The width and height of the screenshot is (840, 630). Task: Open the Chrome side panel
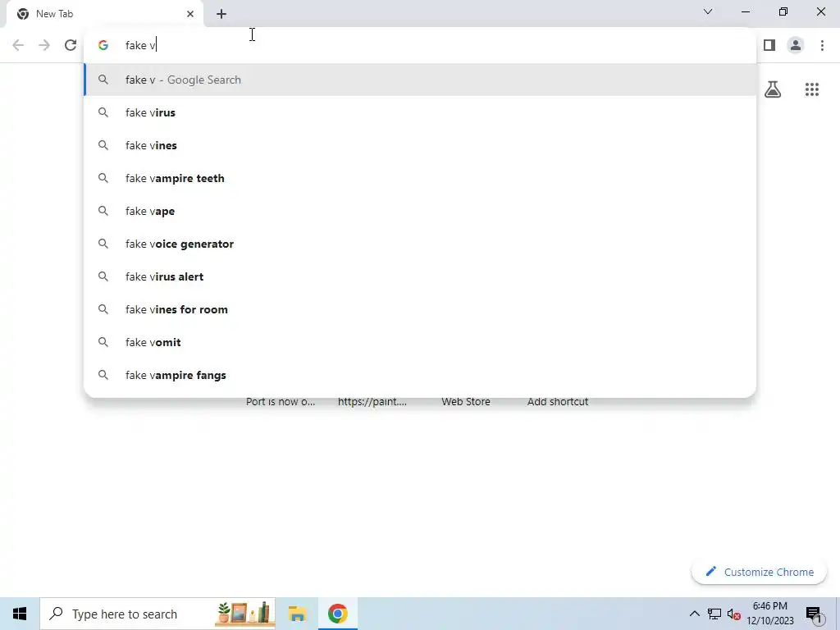(x=769, y=46)
